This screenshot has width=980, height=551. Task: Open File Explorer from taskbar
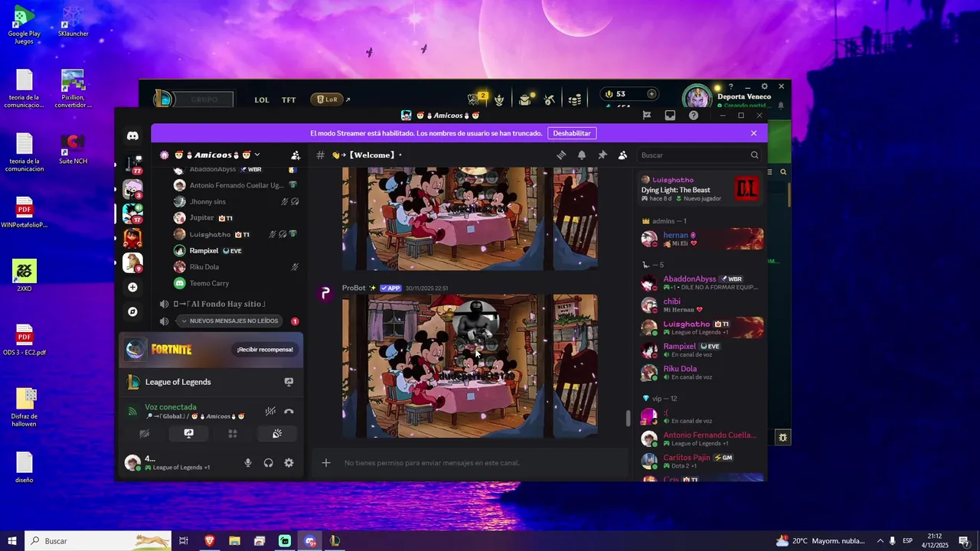(x=234, y=541)
